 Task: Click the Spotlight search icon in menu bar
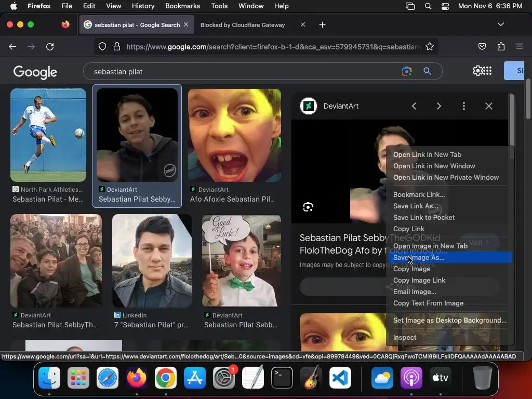tap(428, 6)
